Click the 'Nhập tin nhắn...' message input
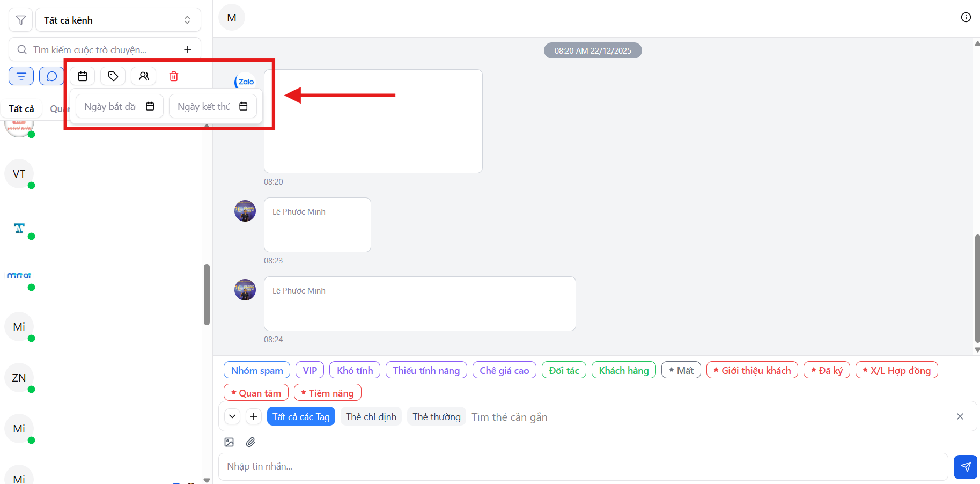980x484 pixels. (583, 466)
